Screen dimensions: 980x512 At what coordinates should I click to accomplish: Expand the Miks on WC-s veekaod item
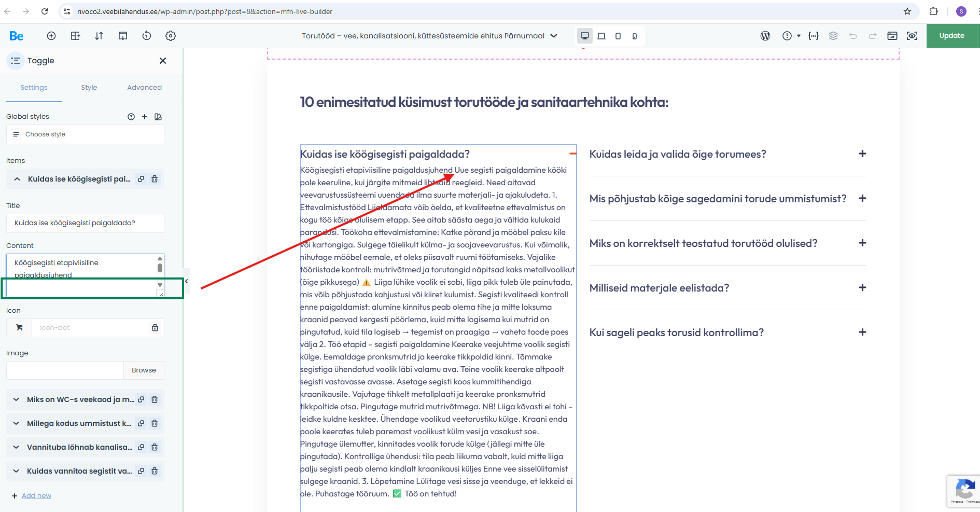16,399
